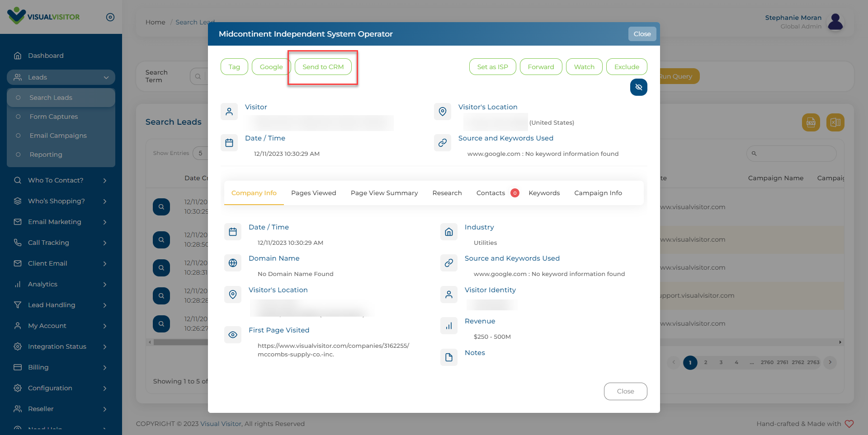Image resolution: width=868 pixels, height=435 pixels.
Task: Open the First Page Visited URL
Action: click(x=333, y=350)
